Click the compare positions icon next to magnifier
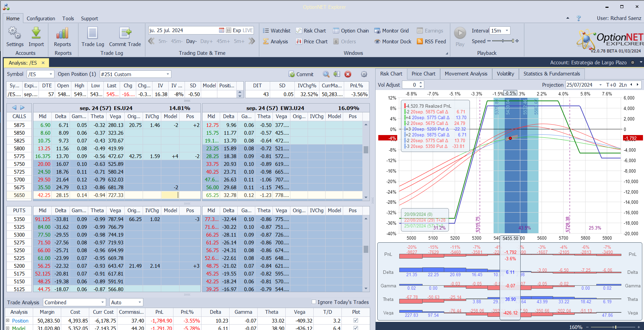This screenshot has height=330, width=644. (x=337, y=74)
